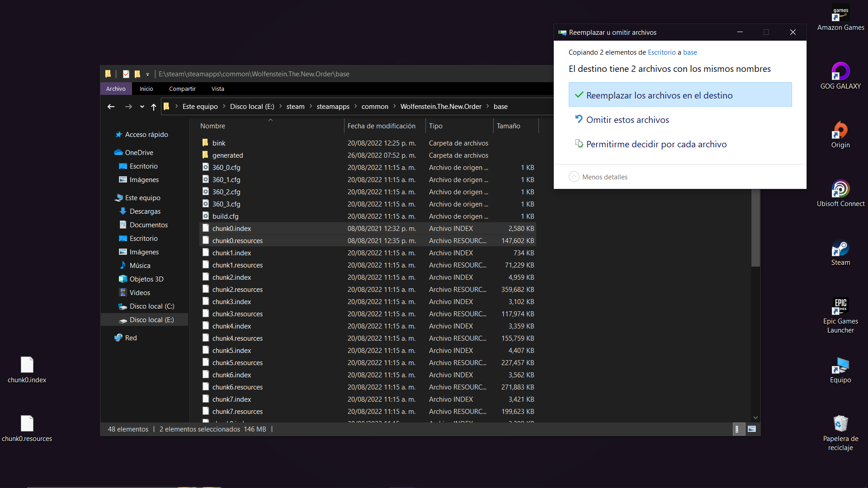Select Disco local (C:) in navigation pane
The width and height of the screenshot is (868, 488).
[x=151, y=306]
